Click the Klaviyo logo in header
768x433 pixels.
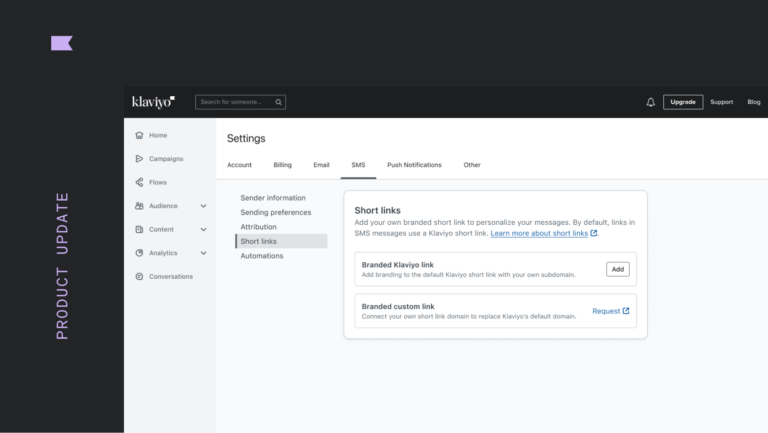[153, 102]
